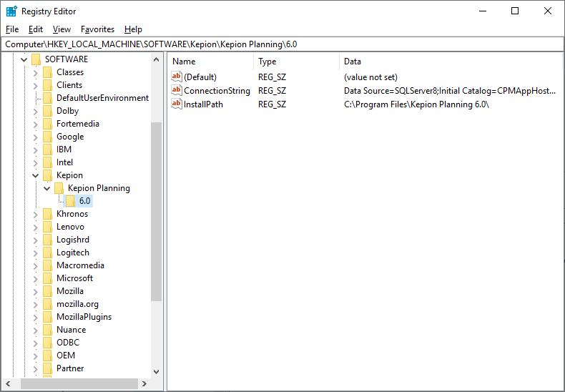Expand the ODBC key

(x=35, y=343)
